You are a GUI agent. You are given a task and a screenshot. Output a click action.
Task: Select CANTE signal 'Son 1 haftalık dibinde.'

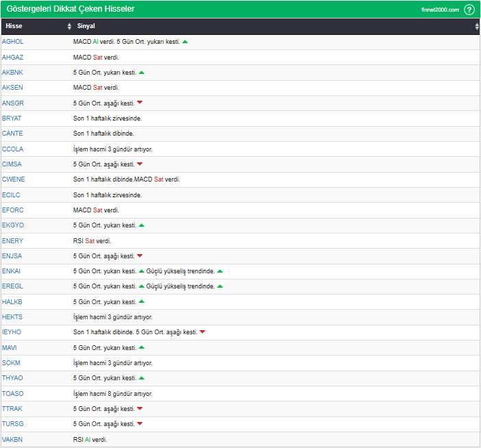click(103, 134)
